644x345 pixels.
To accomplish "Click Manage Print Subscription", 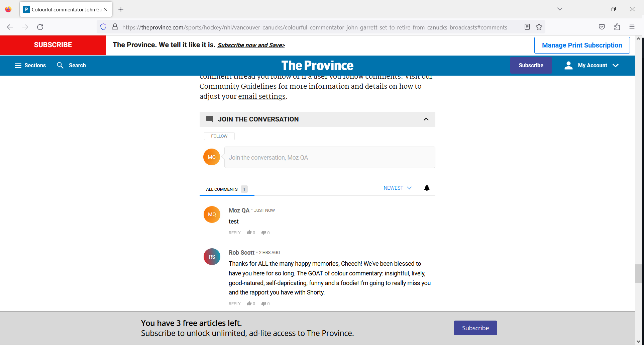I will point(582,45).
